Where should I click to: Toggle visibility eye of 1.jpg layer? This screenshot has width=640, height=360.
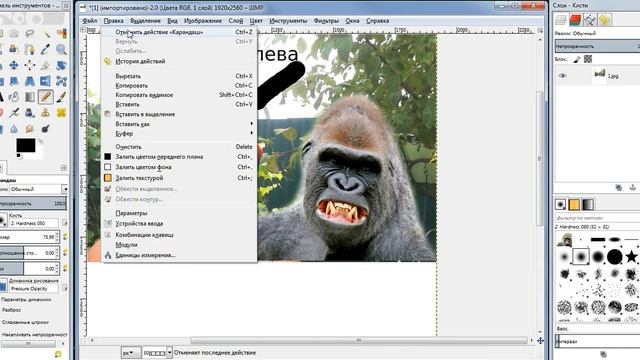[x=562, y=76]
